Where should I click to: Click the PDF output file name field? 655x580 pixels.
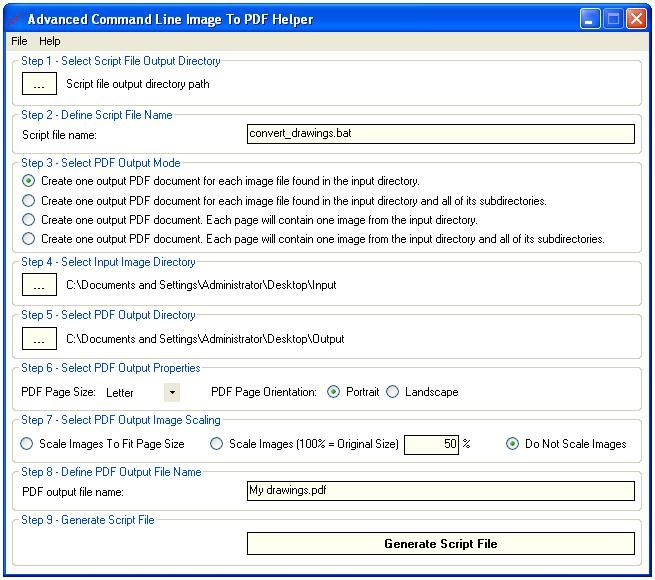(441, 491)
